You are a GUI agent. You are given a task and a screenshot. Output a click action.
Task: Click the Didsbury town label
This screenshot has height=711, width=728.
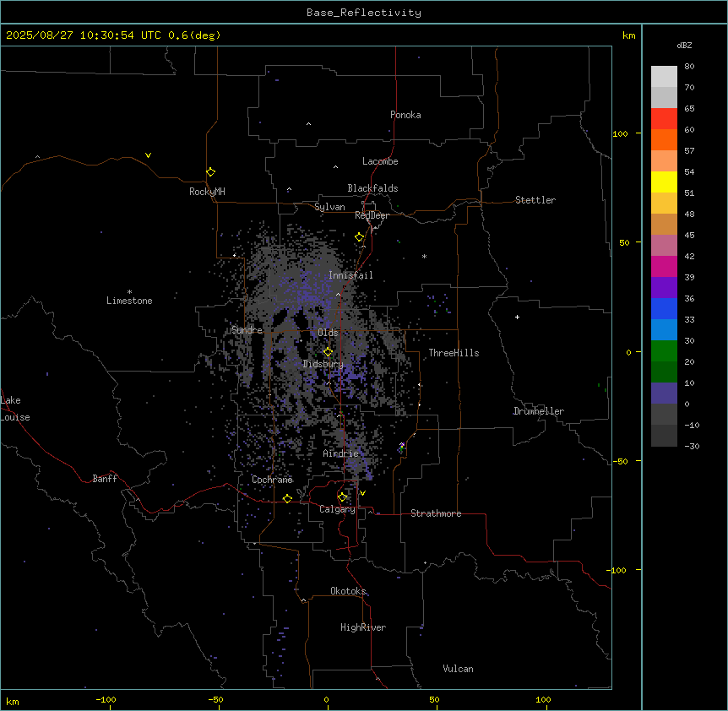point(323,364)
